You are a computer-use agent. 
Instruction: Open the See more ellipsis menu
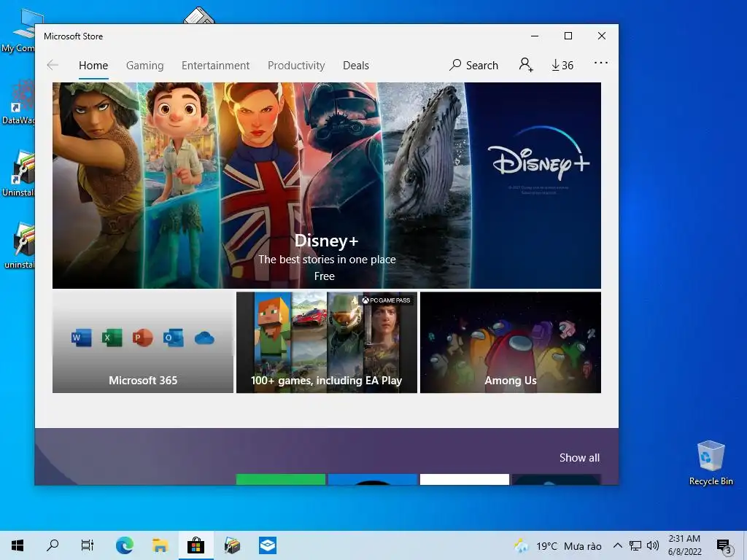pos(601,63)
